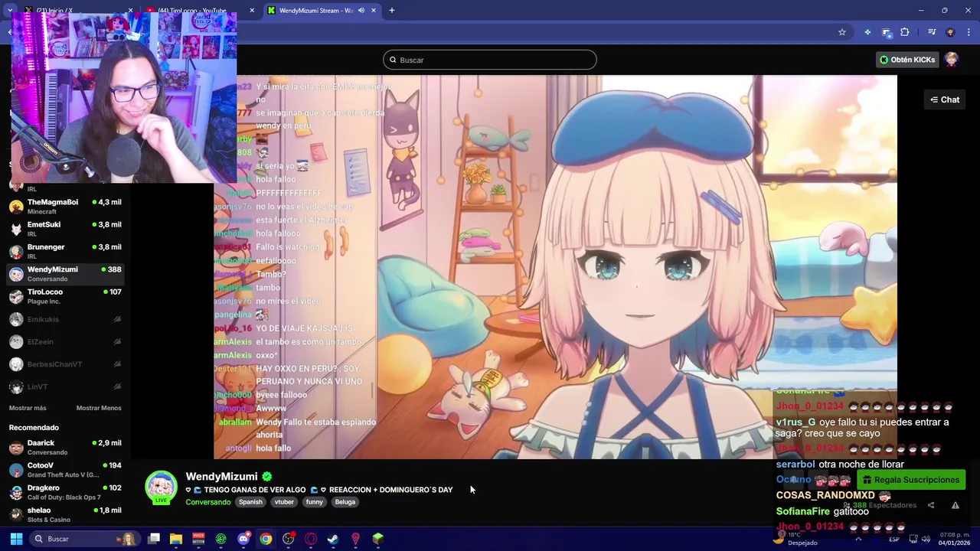The width and height of the screenshot is (980, 551).
Task: Click Mostrar más link
Action: pos(28,408)
